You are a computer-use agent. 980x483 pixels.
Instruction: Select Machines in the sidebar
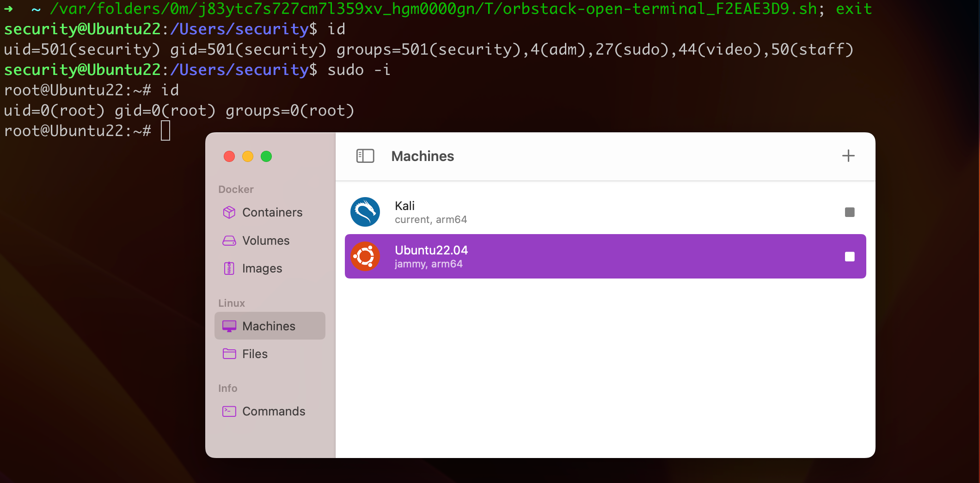[x=270, y=326]
